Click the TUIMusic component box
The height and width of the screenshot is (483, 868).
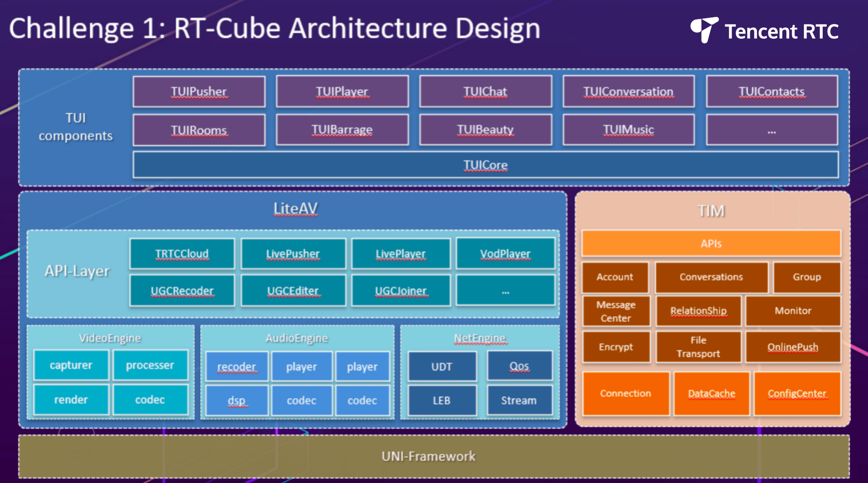pos(628,130)
